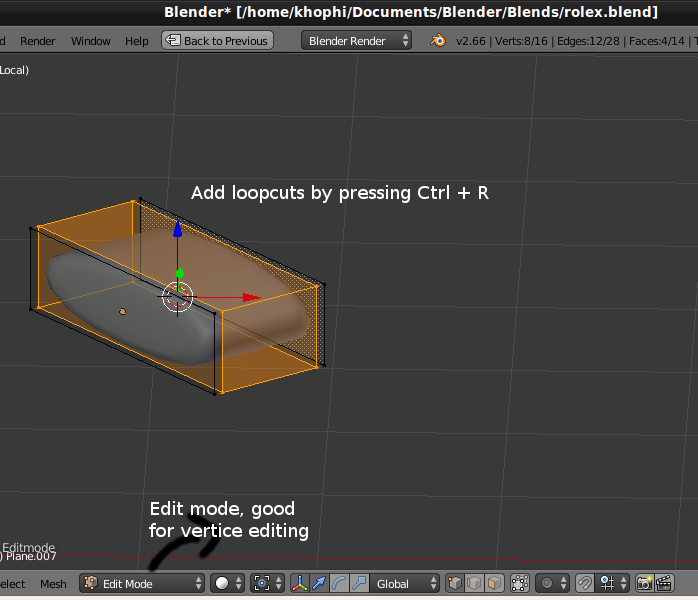Open the Edit Mode dropdown
This screenshot has height=600, width=698.
142,584
